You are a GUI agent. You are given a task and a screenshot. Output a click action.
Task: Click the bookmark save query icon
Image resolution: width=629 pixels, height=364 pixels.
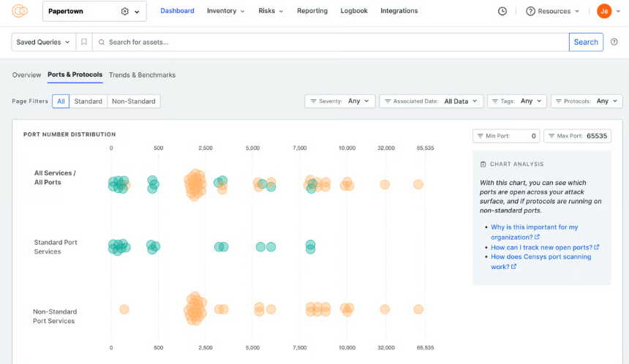(84, 42)
